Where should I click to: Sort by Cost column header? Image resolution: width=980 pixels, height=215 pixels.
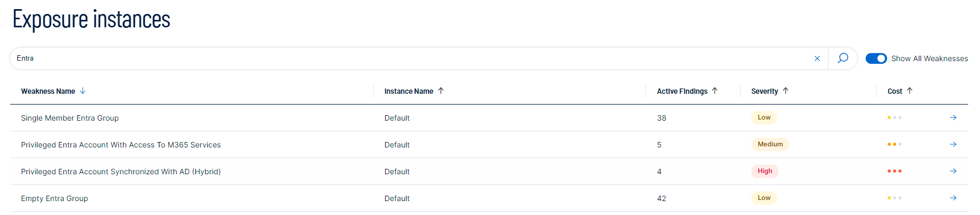tap(900, 91)
